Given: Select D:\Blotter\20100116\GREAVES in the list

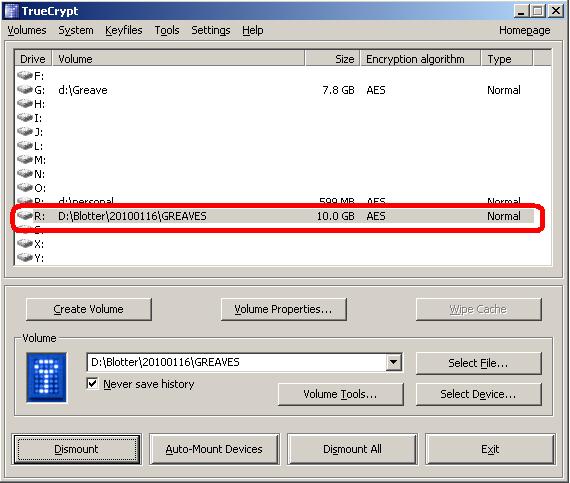Looking at the screenshot, I should click(132, 216).
